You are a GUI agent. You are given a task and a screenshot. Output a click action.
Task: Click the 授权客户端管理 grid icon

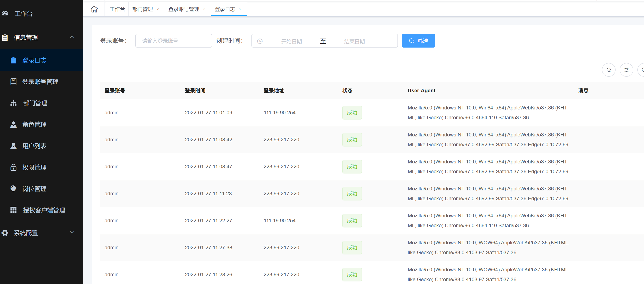(x=13, y=210)
